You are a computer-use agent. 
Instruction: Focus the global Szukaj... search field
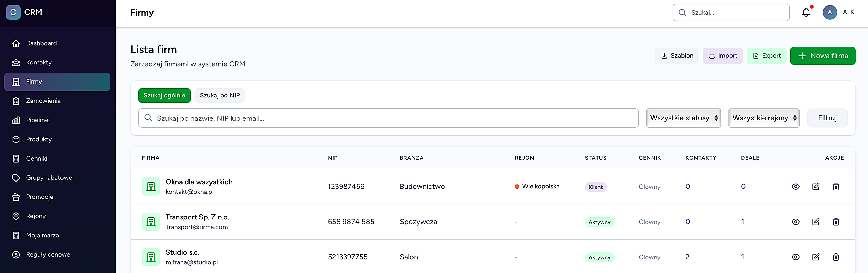click(x=731, y=12)
